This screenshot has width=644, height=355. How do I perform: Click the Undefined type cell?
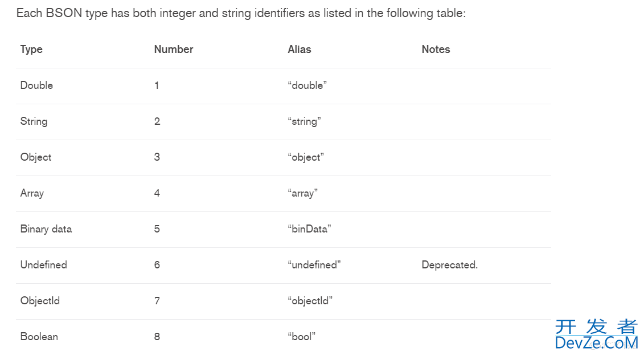pos(43,265)
